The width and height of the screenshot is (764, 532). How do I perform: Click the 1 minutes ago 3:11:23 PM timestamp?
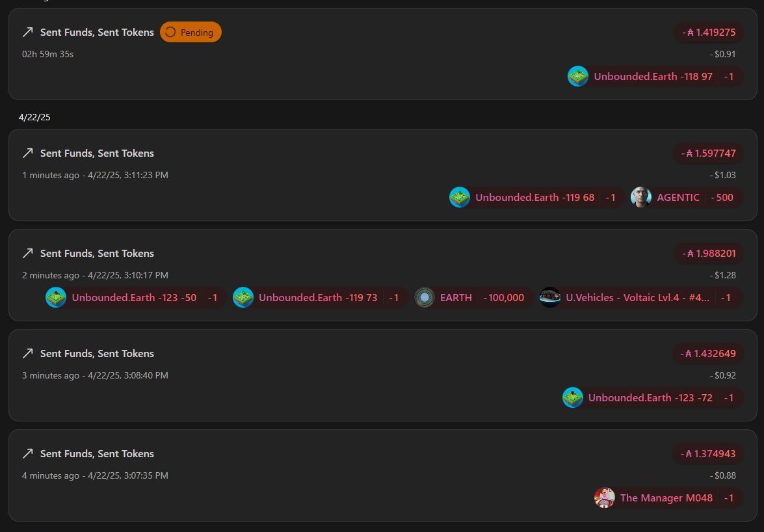pyautogui.click(x=95, y=175)
